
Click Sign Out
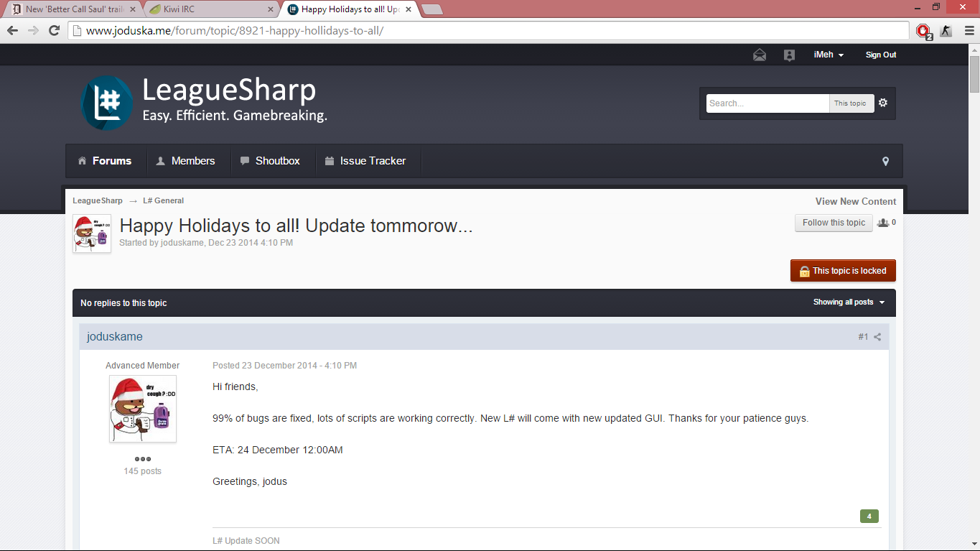pos(881,55)
